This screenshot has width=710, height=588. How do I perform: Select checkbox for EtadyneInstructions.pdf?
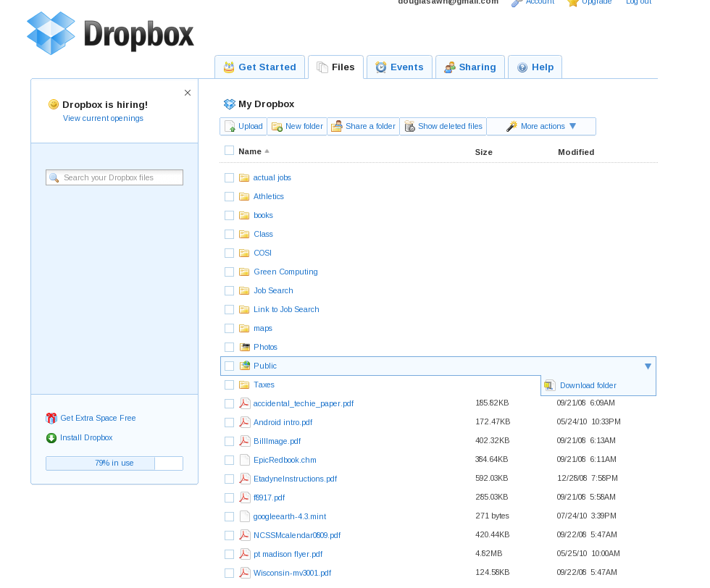pyautogui.click(x=229, y=479)
